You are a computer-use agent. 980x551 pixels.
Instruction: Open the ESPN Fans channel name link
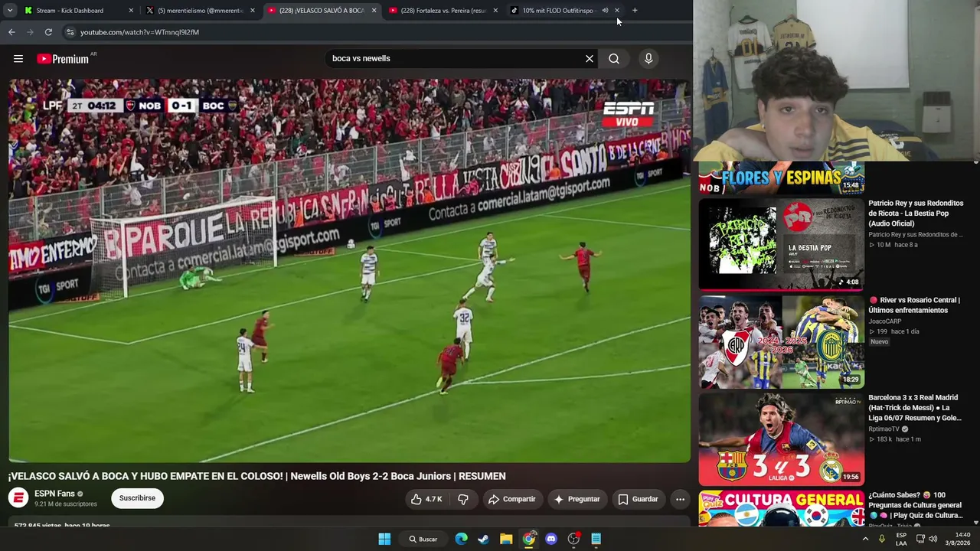[x=54, y=494]
